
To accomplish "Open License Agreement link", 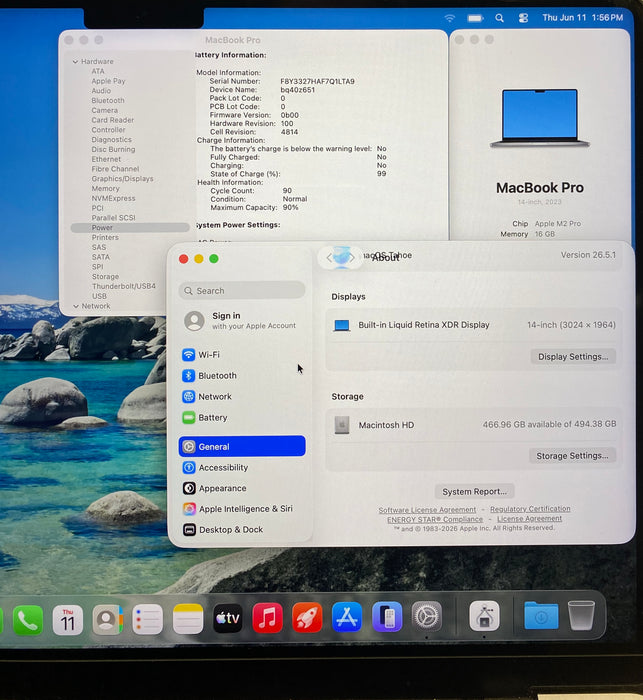I will [x=530, y=519].
